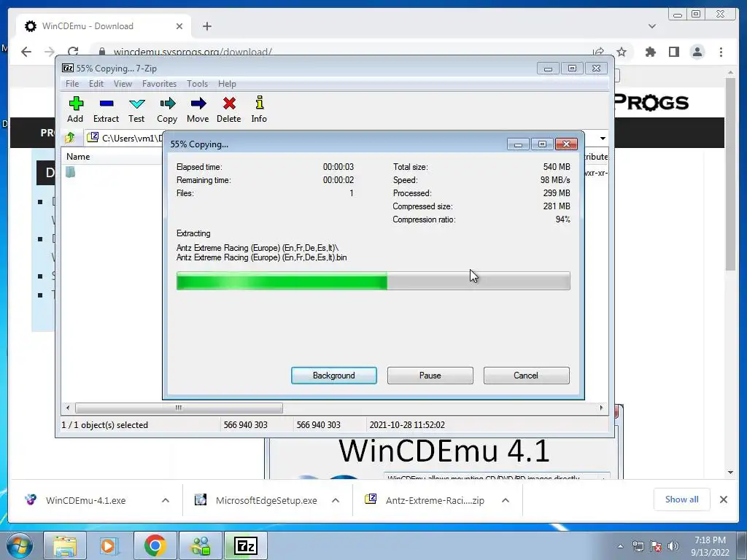This screenshot has height=560, width=747.
Task: Open the Edit menu in 7-Zip
Action: (96, 84)
